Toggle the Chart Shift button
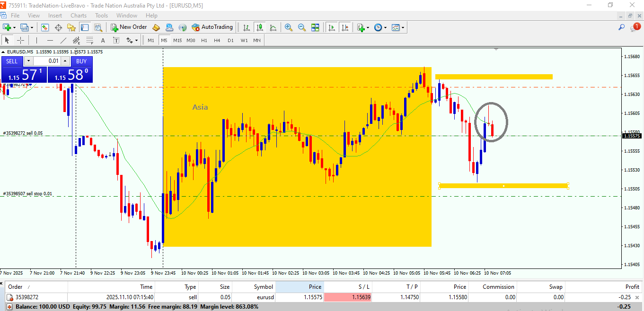This screenshot has width=644, height=311. click(x=345, y=27)
